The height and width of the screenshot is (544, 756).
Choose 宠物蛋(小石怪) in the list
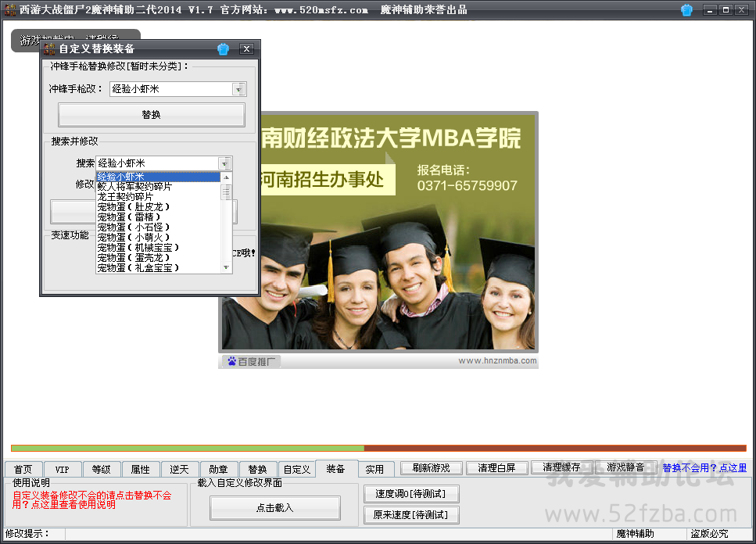[158, 227]
